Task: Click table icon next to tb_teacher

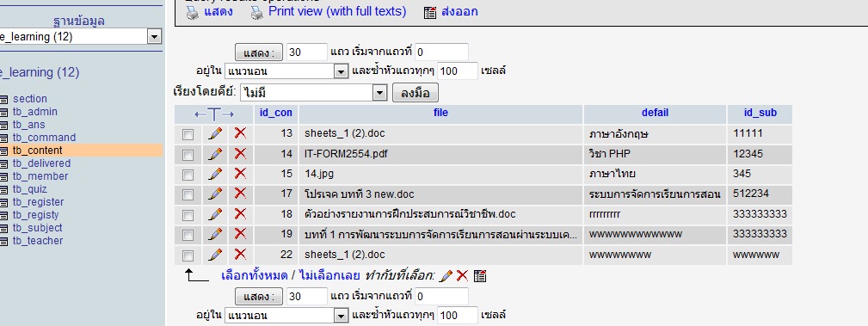Action: pyautogui.click(x=4, y=242)
